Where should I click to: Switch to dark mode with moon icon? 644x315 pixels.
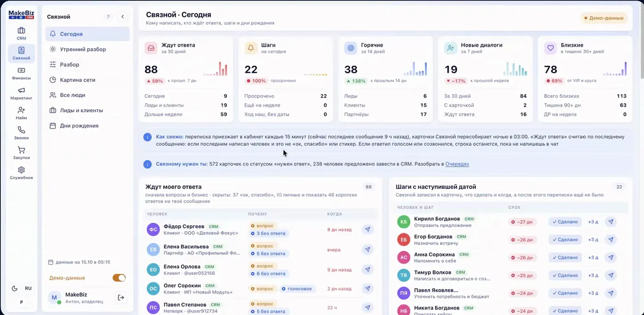[x=15, y=288]
